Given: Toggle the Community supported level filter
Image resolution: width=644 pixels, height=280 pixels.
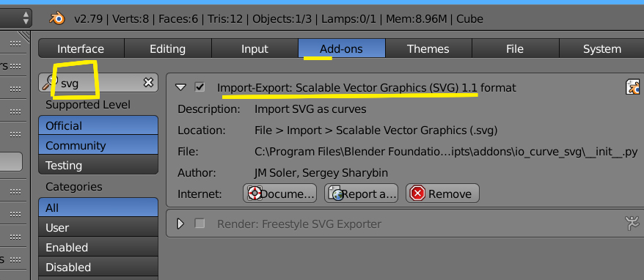Looking at the screenshot, I should pyautogui.click(x=98, y=145).
